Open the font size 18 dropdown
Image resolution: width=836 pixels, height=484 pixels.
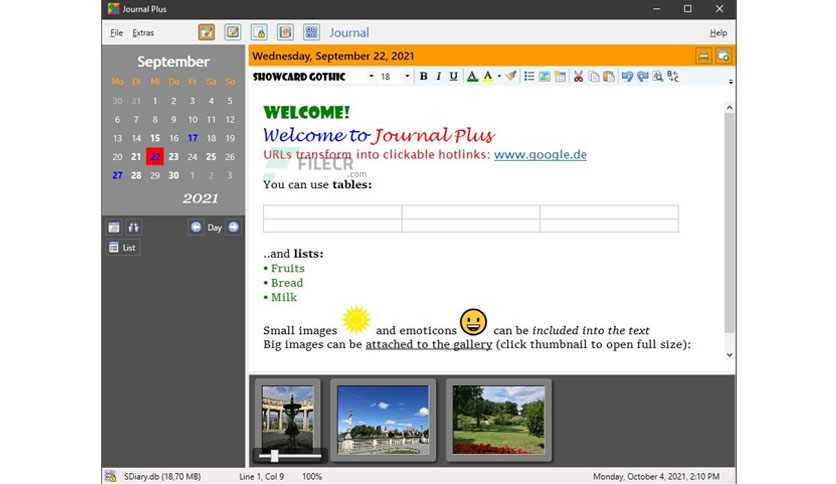(x=407, y=76)
